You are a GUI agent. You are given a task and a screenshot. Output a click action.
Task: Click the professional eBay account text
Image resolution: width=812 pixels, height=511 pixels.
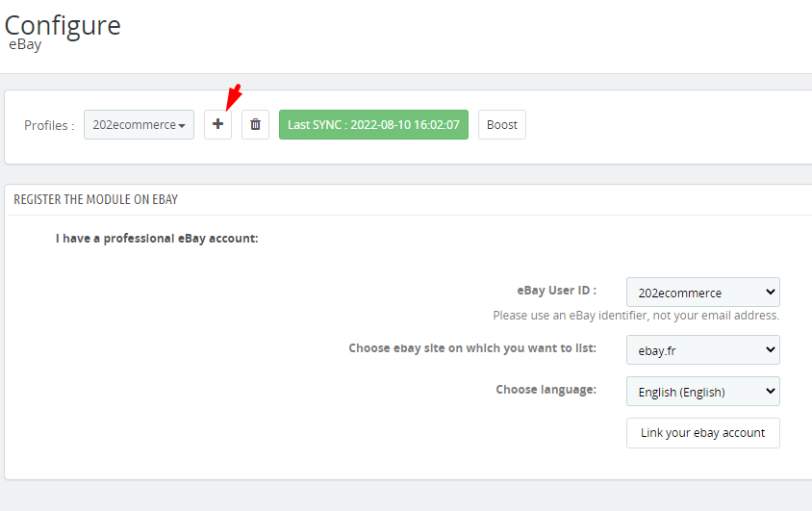click(157, 238)
